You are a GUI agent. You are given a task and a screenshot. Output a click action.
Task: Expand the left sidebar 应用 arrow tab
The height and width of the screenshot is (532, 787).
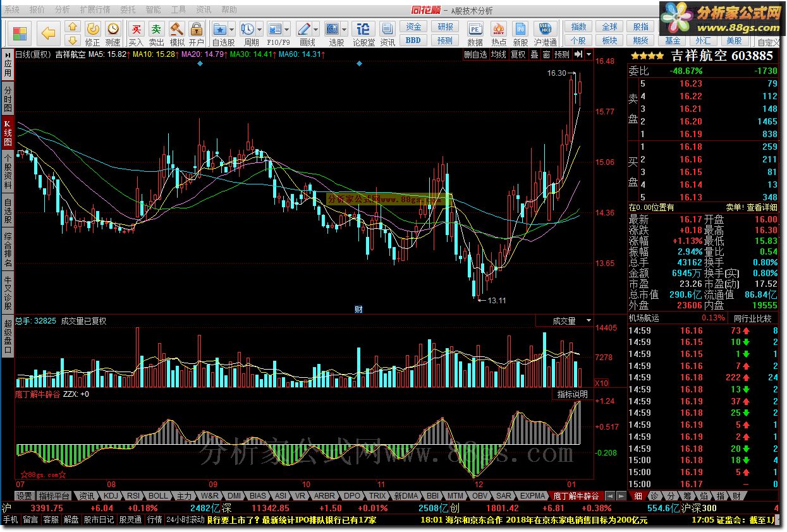(7, 64)
